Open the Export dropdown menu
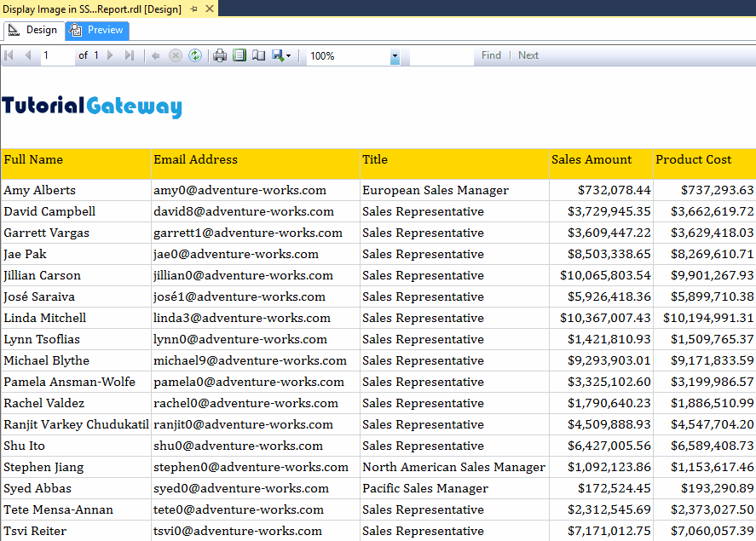756x541 pixels. tap(281, 55)
